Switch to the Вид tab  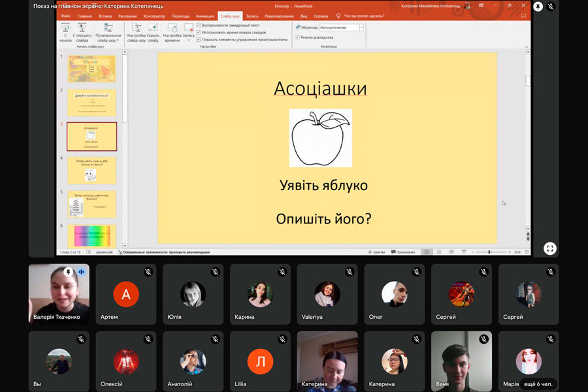[x=304, y=16]
